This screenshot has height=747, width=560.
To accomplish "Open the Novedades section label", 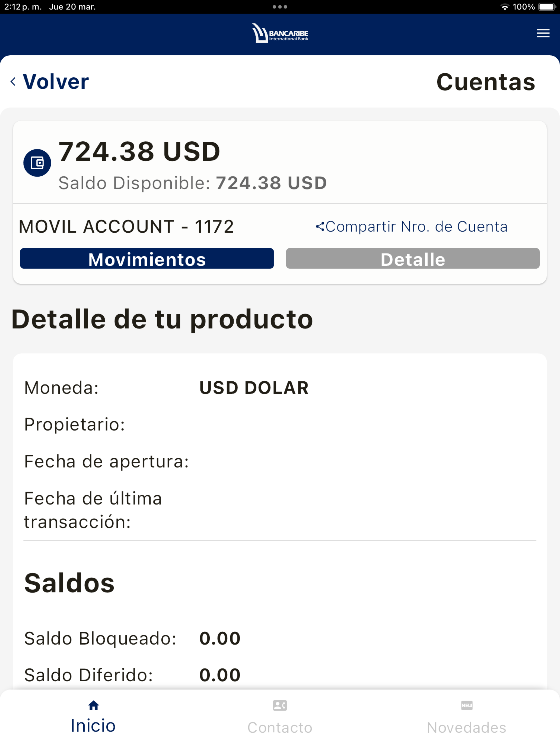I will tap(466, 727).
